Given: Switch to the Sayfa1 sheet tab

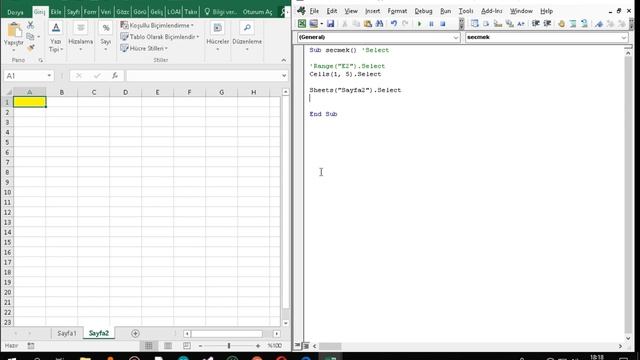Looking at the screenshot, I should 67,333.
